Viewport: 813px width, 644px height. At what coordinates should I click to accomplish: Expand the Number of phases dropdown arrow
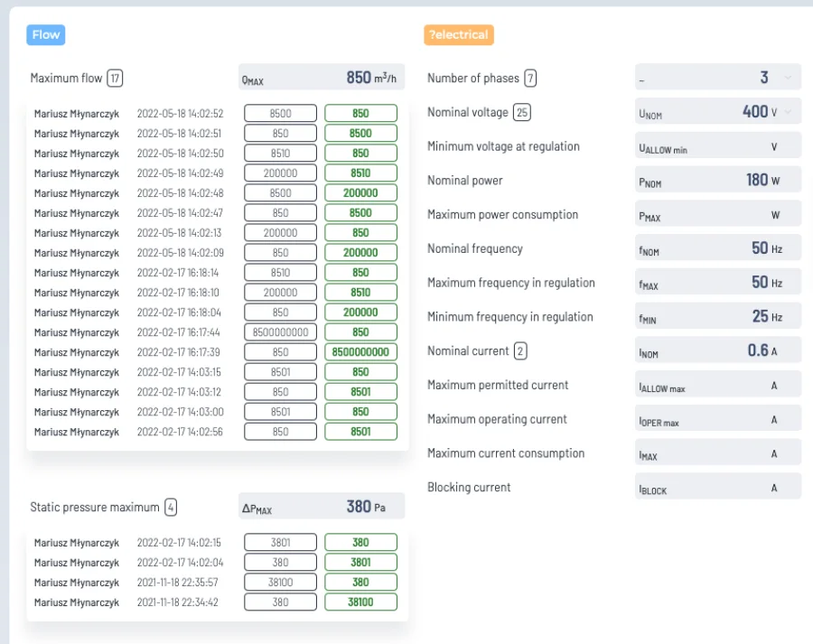(788, 78)
